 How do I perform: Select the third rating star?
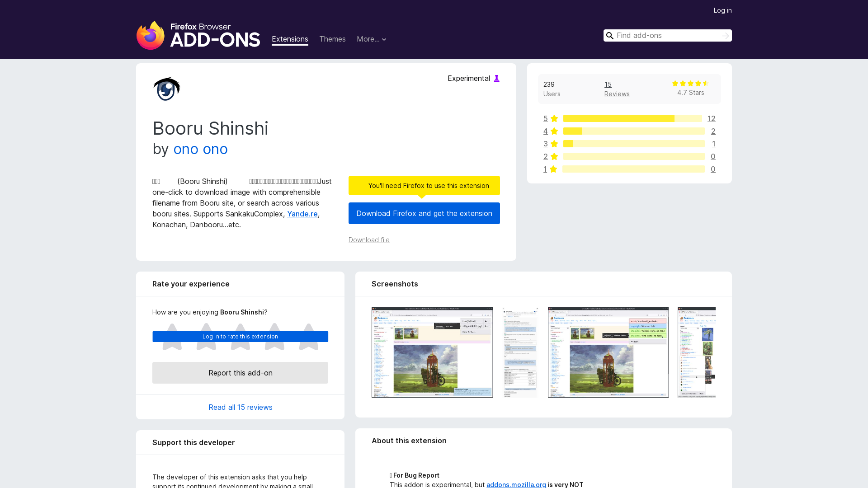tap(241, 337)
